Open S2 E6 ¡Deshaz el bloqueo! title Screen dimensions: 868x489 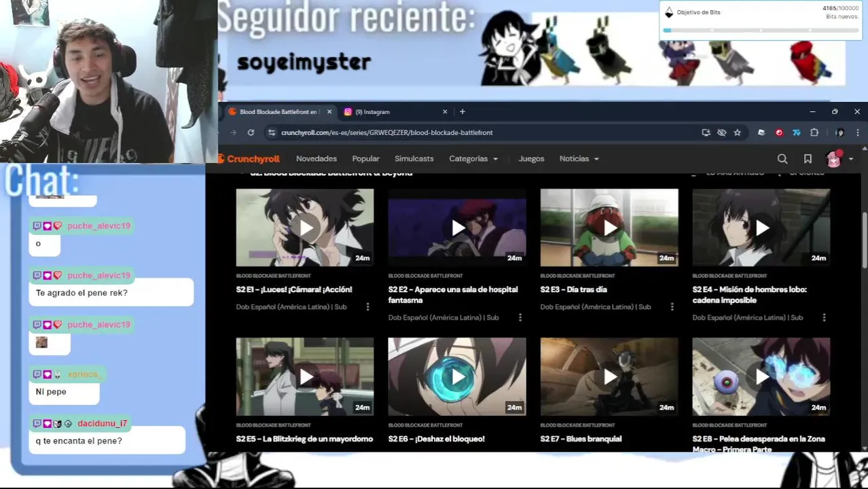(x=437, y=439)
